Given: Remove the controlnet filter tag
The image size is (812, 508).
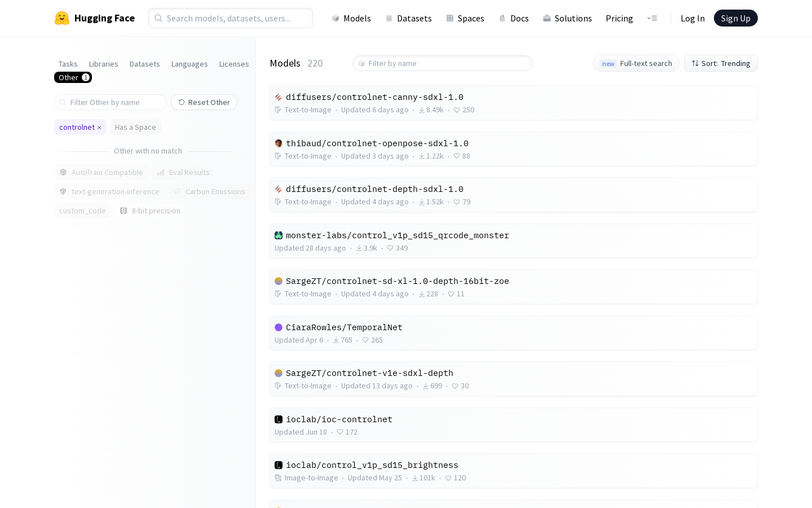Looking at the screenshot, I should click(x=99, y=128).
